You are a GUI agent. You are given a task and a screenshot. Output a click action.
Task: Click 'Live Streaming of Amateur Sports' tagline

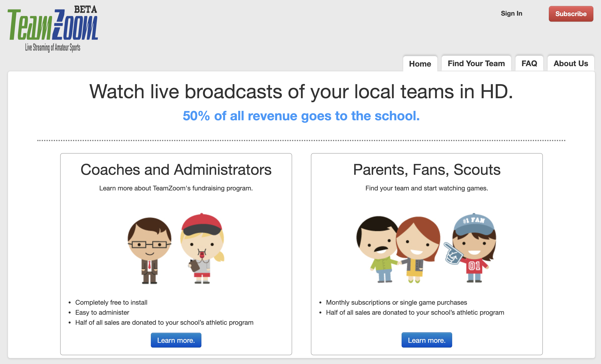click(x=53, y=48)
